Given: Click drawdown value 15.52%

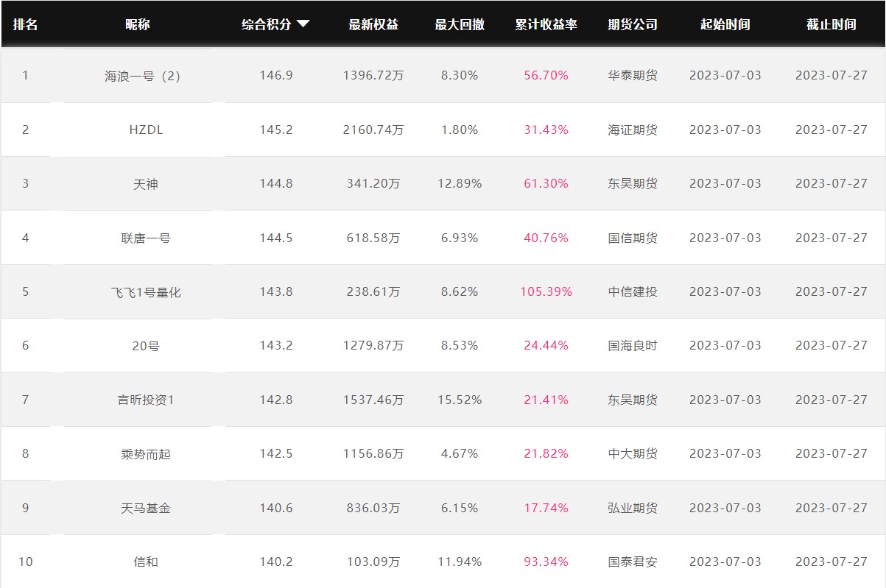Looking at the screenshot, I should click(460, 400).
